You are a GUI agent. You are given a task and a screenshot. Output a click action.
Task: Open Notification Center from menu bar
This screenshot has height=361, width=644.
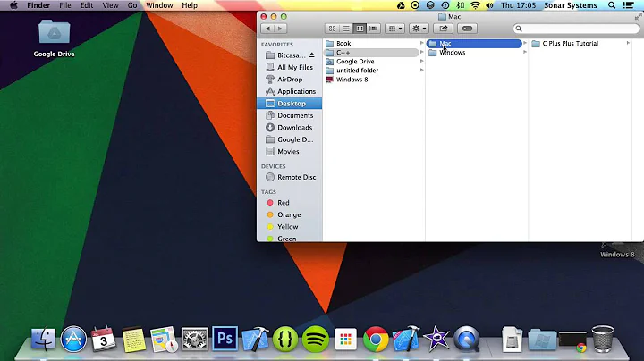[629, 5]
